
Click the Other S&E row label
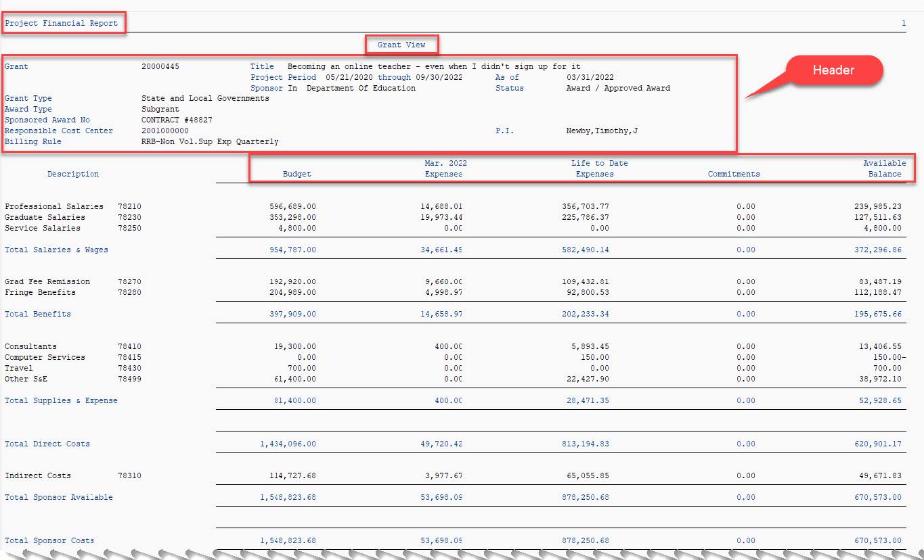point(26,379)
